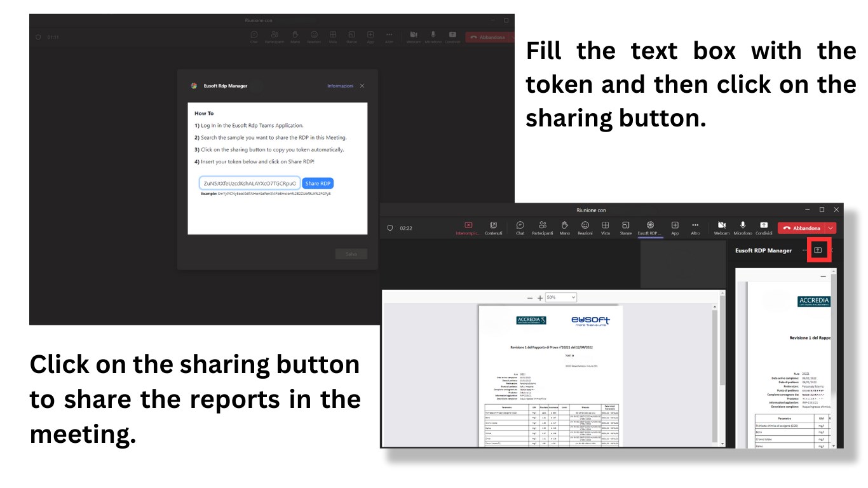This screenshot has width=868, height=488.
Task: Open Reazioni in the 02:22 meeting toolbar
Action: click(585, 228)
